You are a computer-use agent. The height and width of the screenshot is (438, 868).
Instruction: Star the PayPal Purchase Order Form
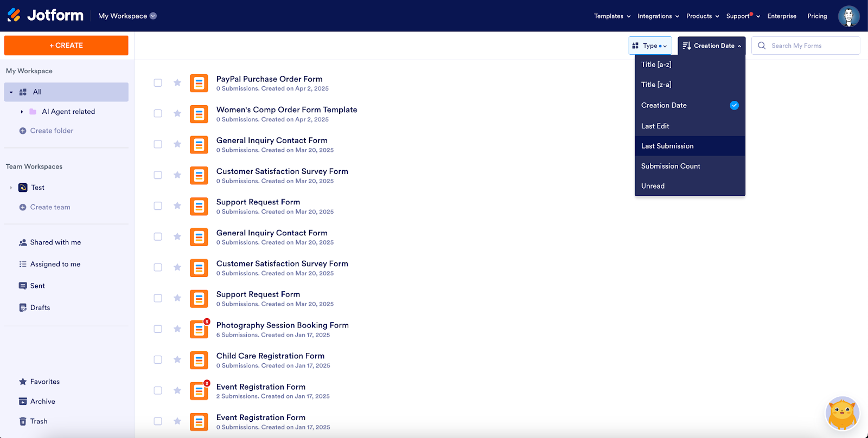click(177, 83)
